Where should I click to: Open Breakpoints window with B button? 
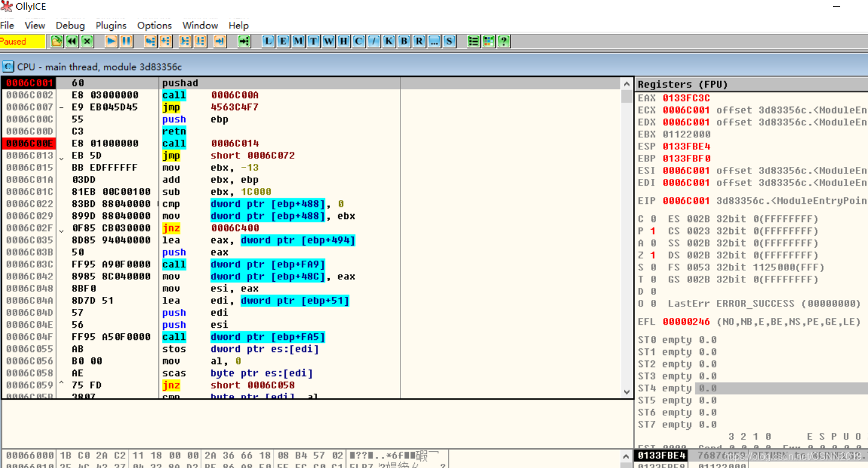(404, 41)
